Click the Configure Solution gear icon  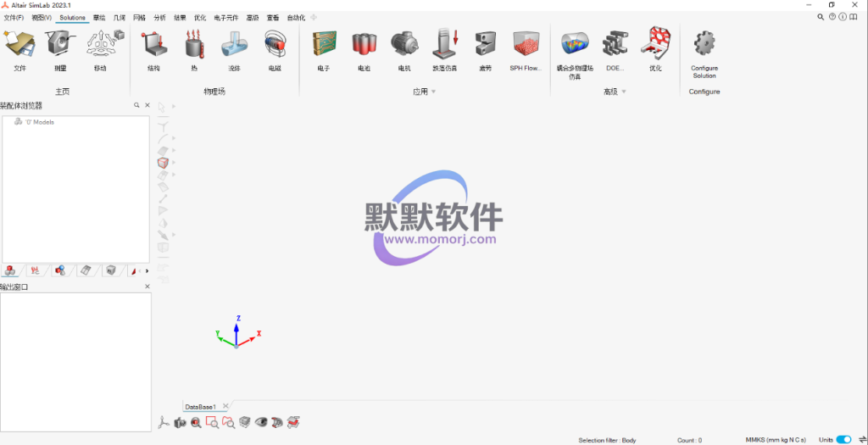pos(704,47)
